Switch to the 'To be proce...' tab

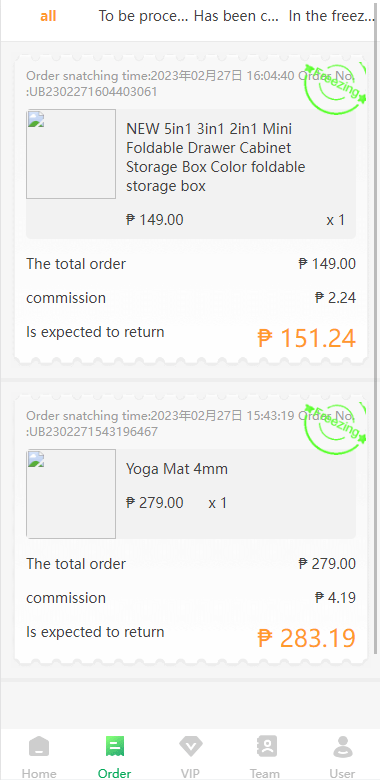pyautogui.click(x=144, y=16)
